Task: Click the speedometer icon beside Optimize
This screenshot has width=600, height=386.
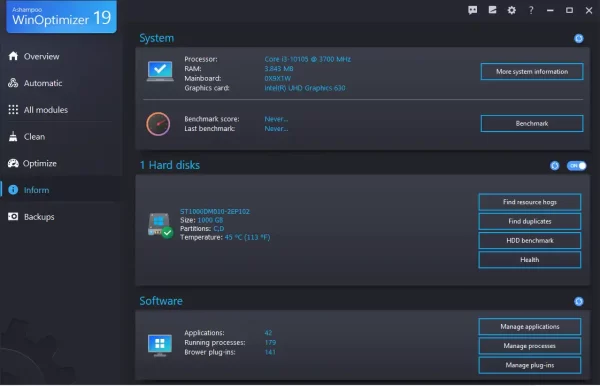Action: [13, 163]
